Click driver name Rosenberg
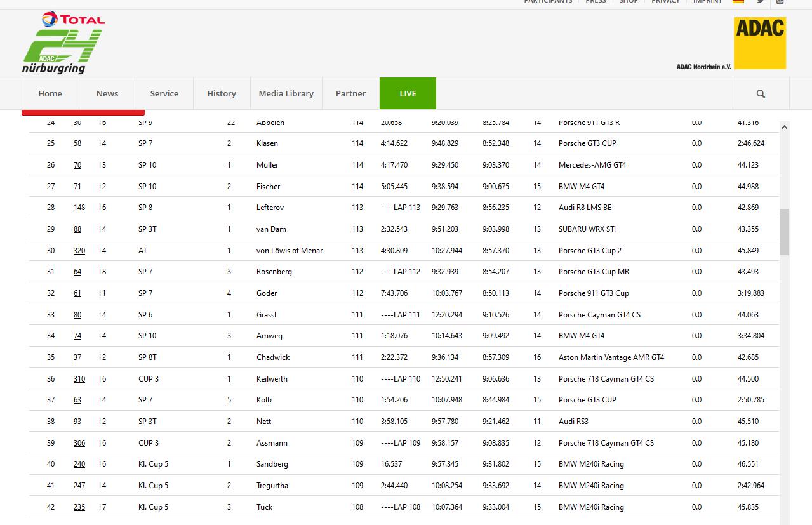 pyautogui.click(x=274, y=272)
